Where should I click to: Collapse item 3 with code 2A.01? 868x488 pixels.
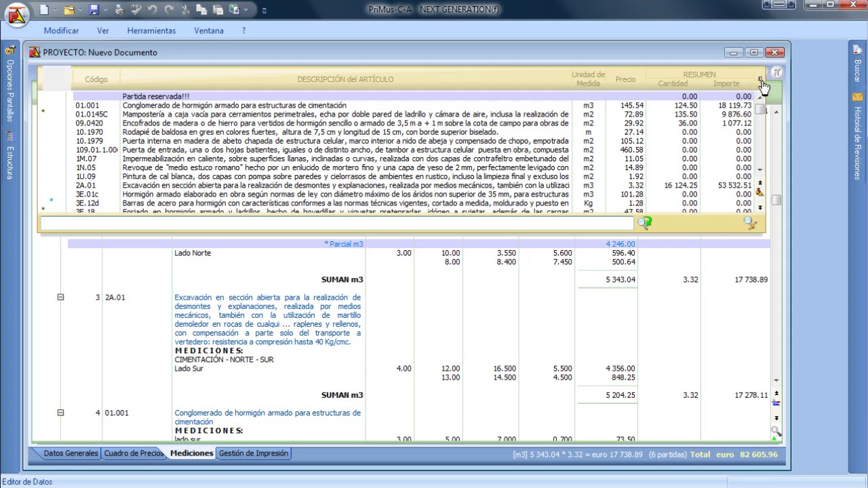tap(60, 297)
